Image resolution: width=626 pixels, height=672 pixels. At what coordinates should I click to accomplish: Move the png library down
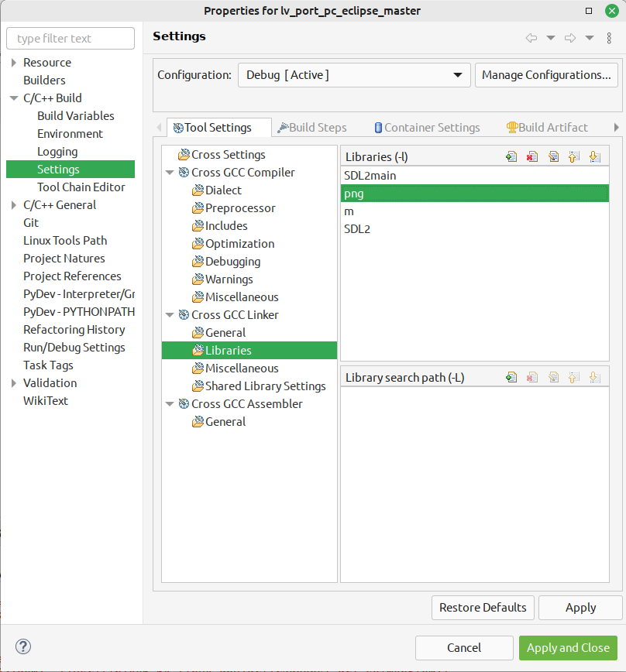coord(594,156)
